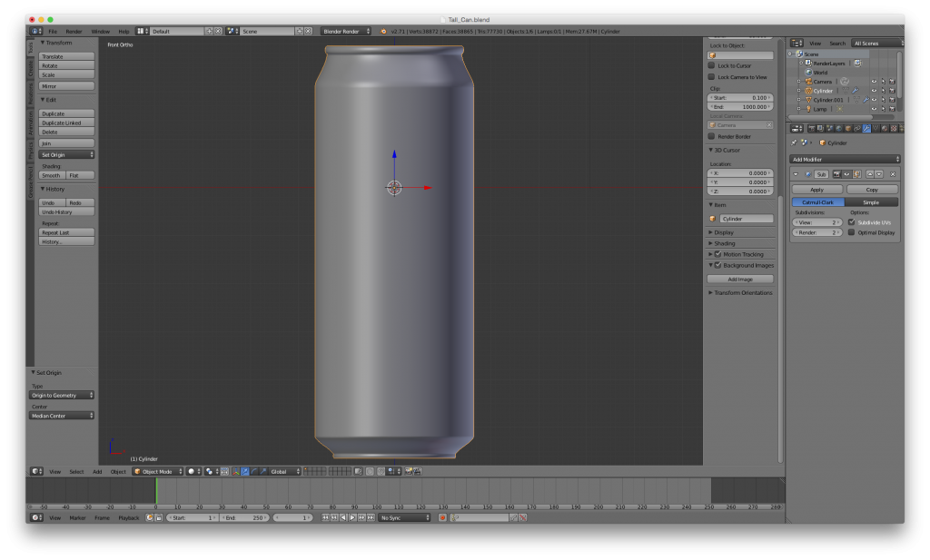Click the Camera object icon in outliner
The height and width of the screenshot is (560, 930).
point(807,82)
